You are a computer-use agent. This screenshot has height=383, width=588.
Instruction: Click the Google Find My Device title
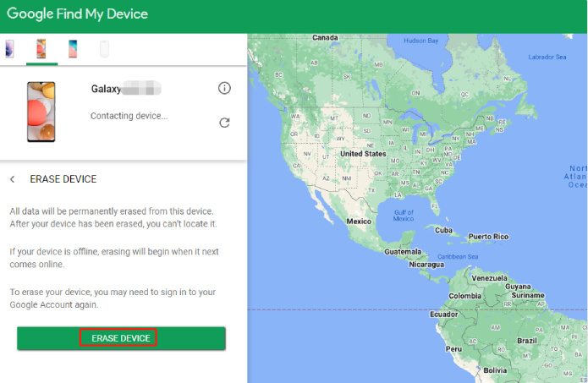[x=77, y=14]
